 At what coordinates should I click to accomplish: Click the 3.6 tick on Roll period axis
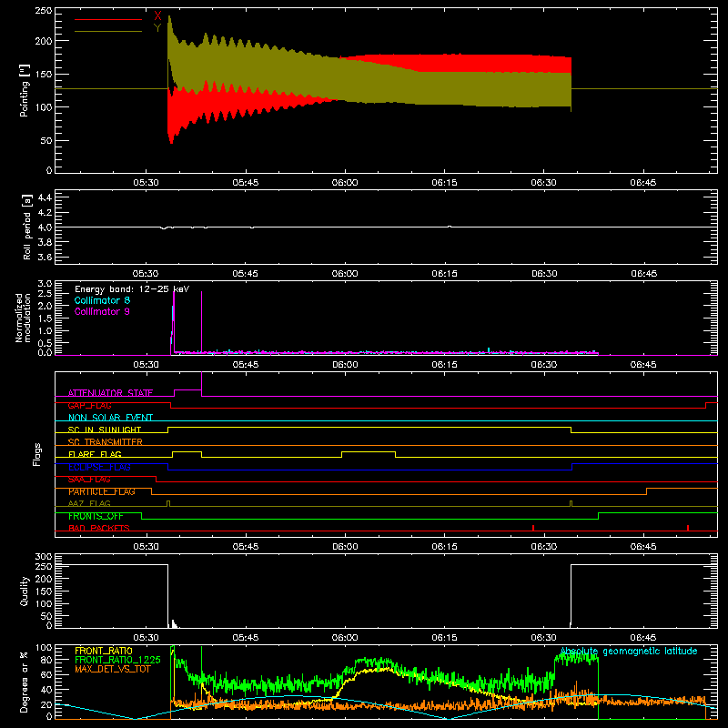pyautogui.click(x=45, y=258)
